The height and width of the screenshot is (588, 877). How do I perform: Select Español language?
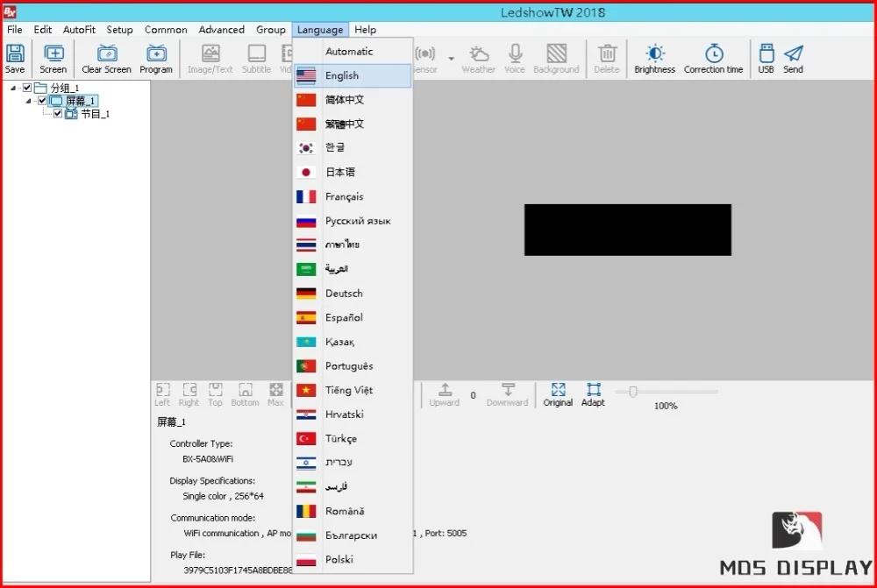353,317
